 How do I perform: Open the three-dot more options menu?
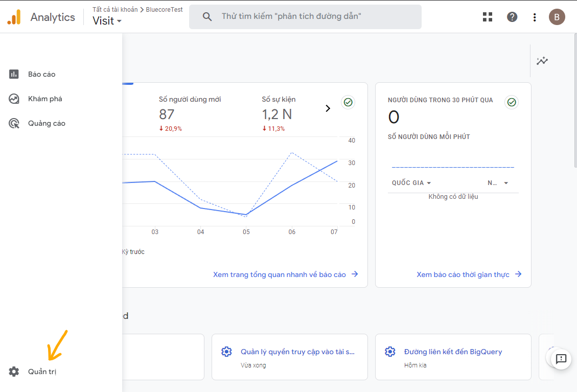[535, 17]
